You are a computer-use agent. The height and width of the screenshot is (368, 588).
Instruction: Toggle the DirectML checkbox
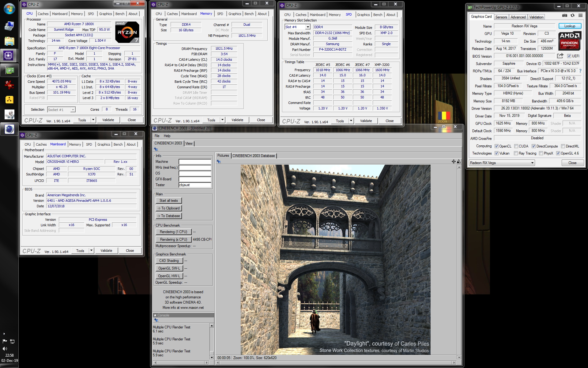coord(563,146)
